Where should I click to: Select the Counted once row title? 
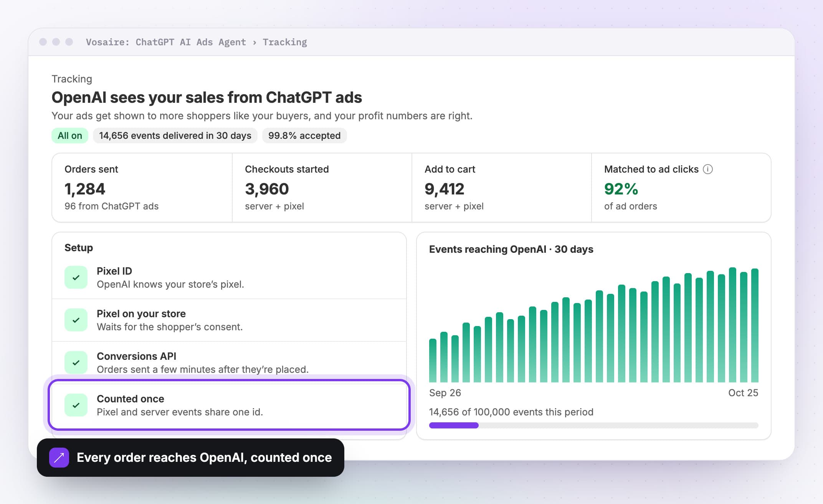point(131,399)
